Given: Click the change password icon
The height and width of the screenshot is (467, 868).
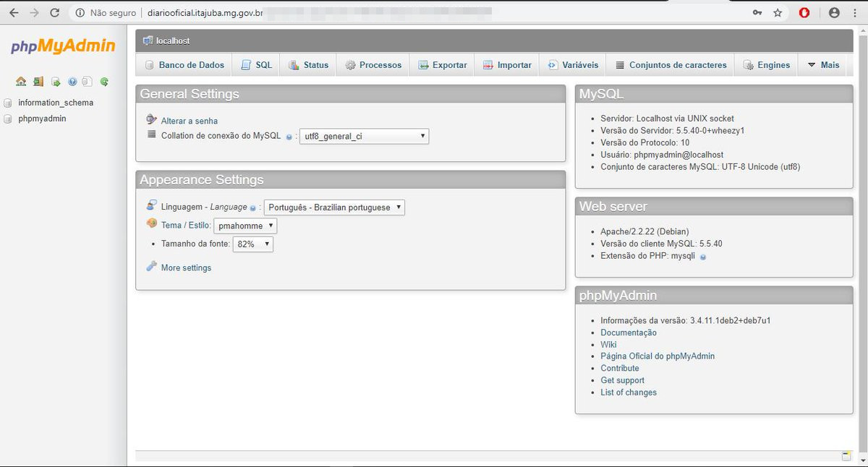Looking at the screenshot, I should [151, 119].
